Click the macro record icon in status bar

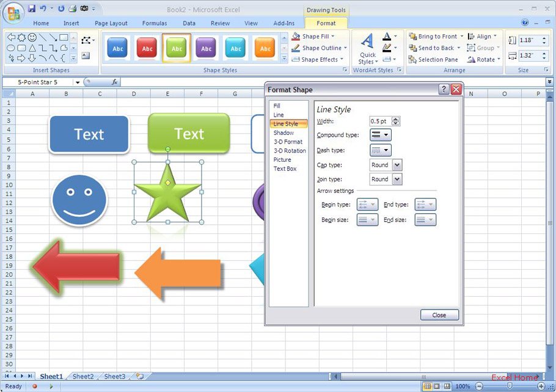pyautogui.click(x=34, y=386)
